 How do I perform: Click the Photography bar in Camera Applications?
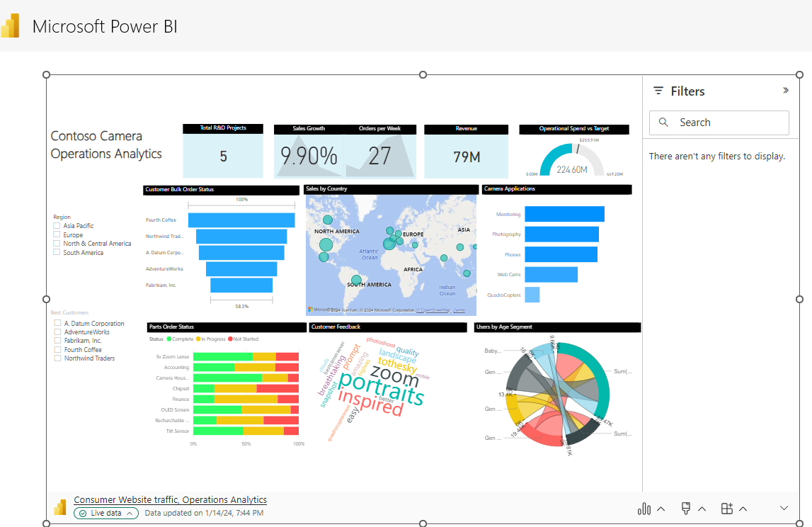pyautogui.click(x=562, y=234)
